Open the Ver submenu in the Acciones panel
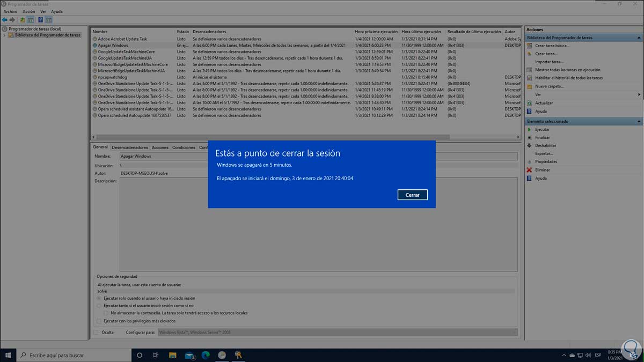644x362 pixels. coord(584,94)
